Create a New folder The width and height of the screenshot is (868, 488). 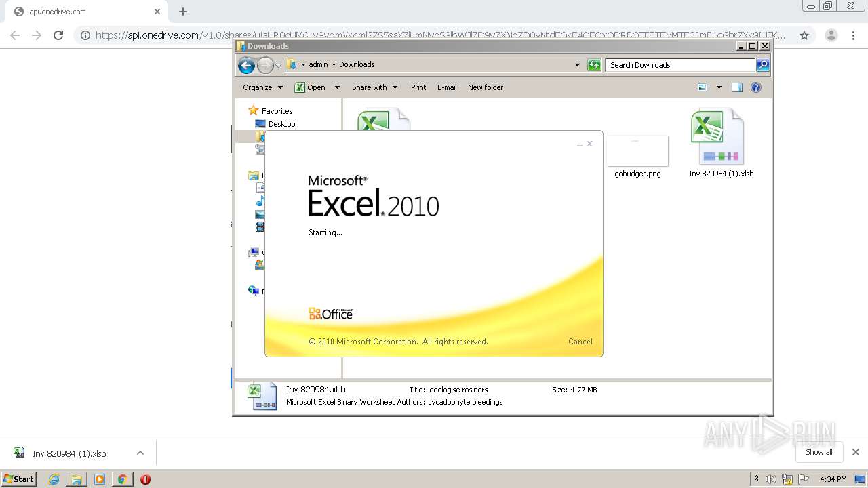(x=486, y=87)
